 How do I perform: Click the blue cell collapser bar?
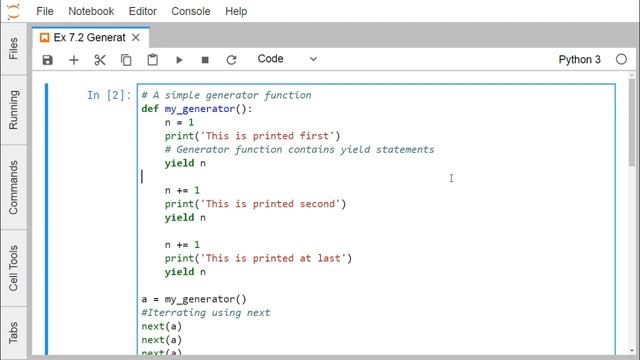[x=47, y=219]
